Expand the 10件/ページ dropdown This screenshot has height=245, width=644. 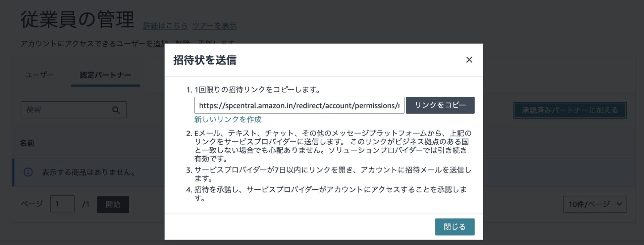point(595,204)
